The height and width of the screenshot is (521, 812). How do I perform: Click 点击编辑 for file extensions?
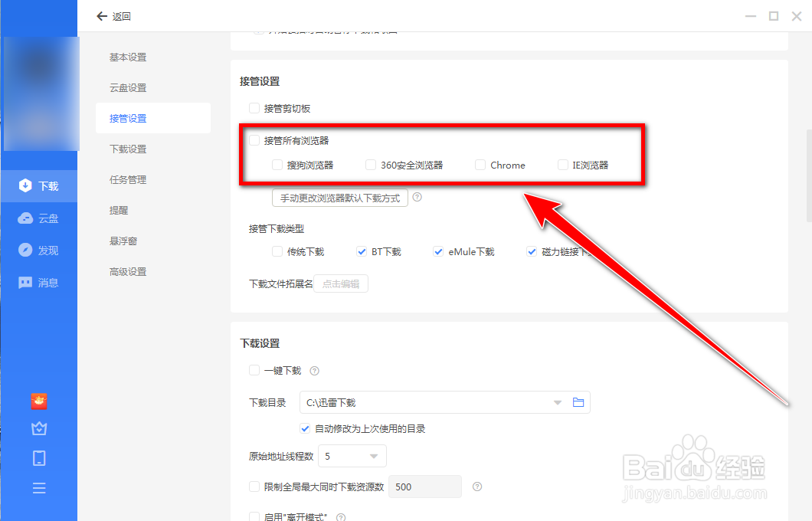[x=341, y=283]
